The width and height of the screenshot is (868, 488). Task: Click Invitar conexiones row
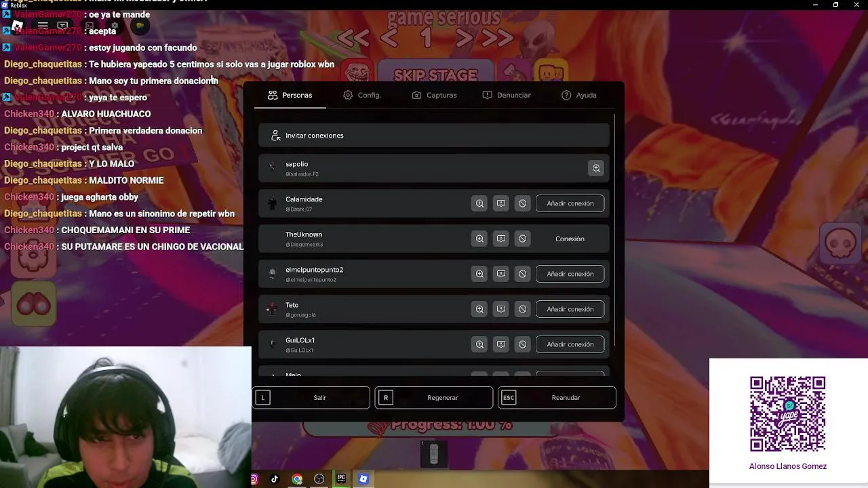coord(434,136)
